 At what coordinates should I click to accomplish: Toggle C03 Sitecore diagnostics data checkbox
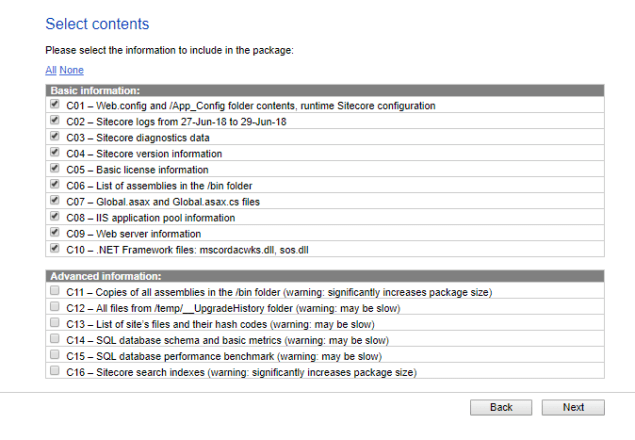53,137
